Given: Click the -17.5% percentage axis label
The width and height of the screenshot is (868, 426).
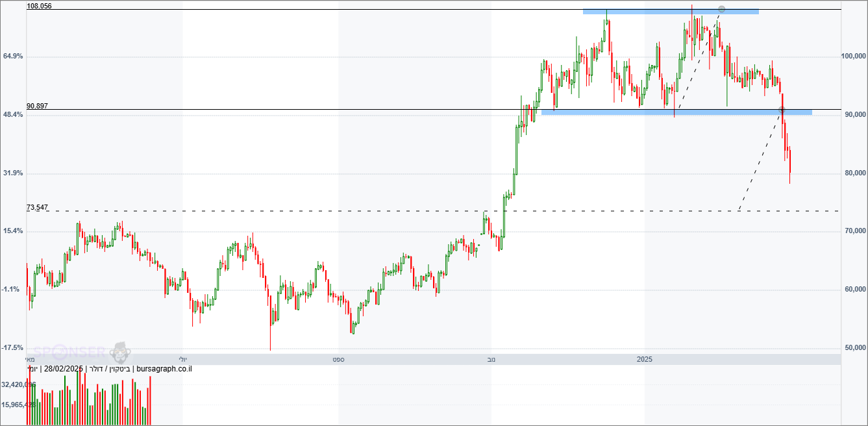Looking at the screenshot, I should (x=13, y=348).
